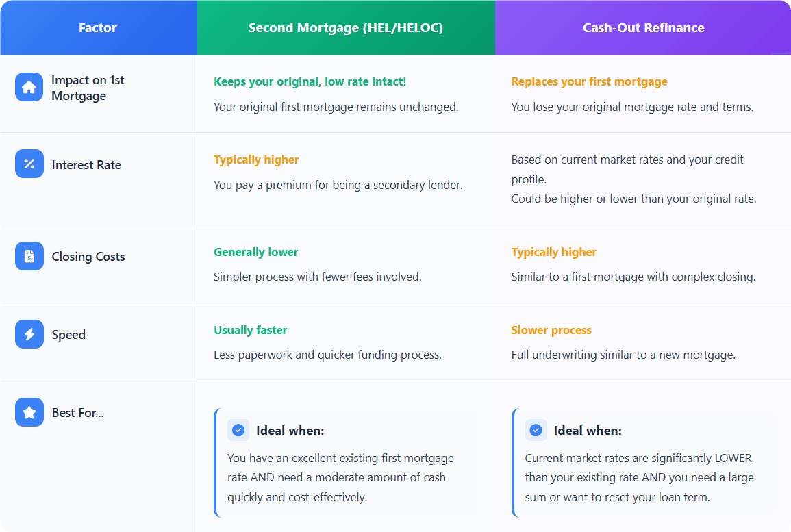Screen dimensions: 791x532
Task: Click the 'Interest Rate' row label text
Action: [86, 165]
